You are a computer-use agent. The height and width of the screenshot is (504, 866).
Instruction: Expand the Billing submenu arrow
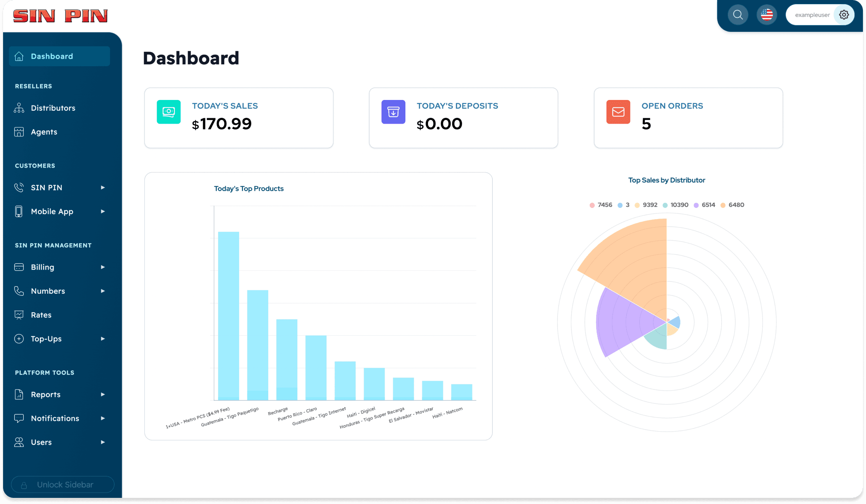[103, 267]
